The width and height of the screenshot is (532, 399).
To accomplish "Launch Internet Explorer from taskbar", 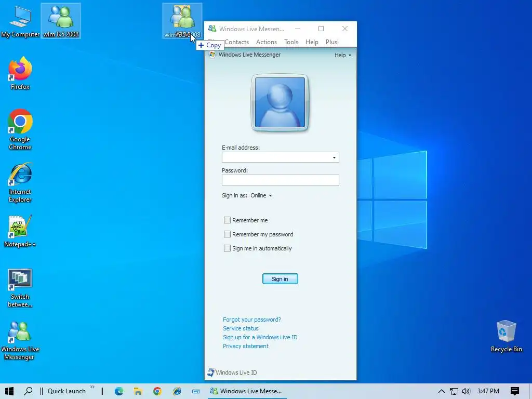I will click(x=177, y=391).
